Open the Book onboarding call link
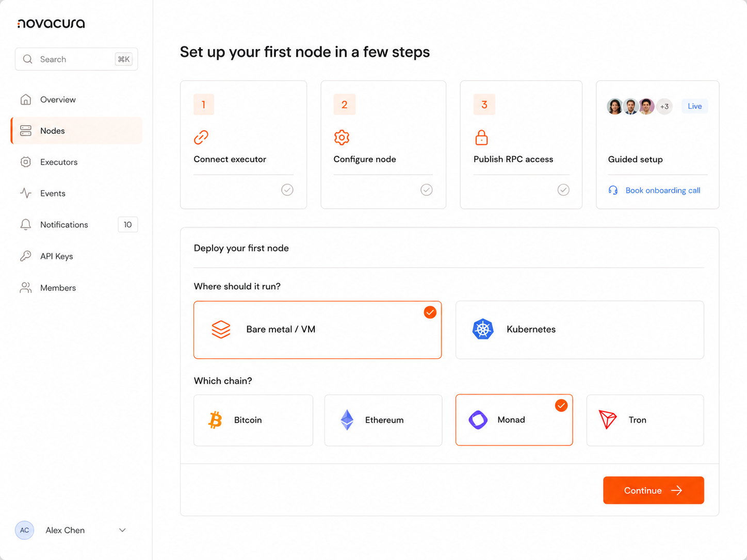Viewport: 747px width, 560px height. pyautogui.click(x=663, y=190)
